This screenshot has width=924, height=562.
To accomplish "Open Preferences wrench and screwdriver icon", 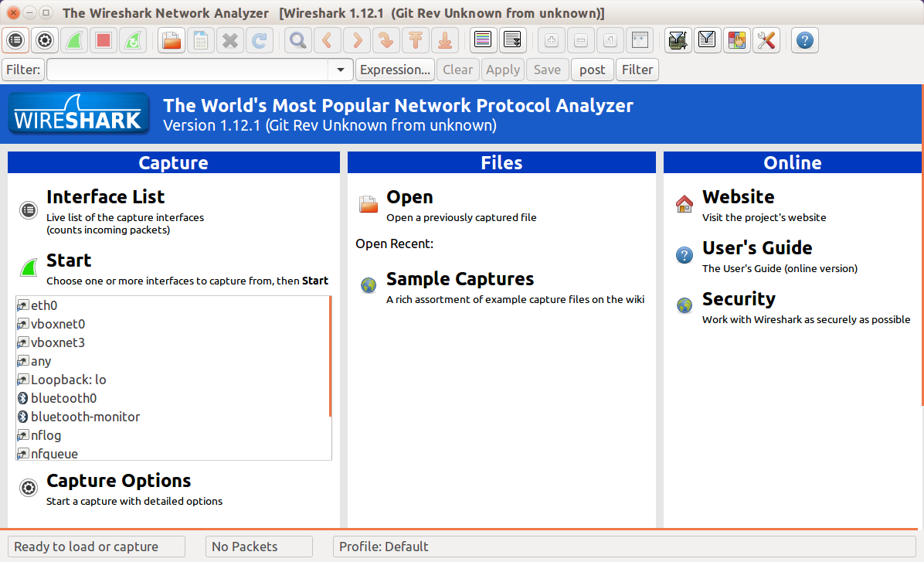I will 765,40.
